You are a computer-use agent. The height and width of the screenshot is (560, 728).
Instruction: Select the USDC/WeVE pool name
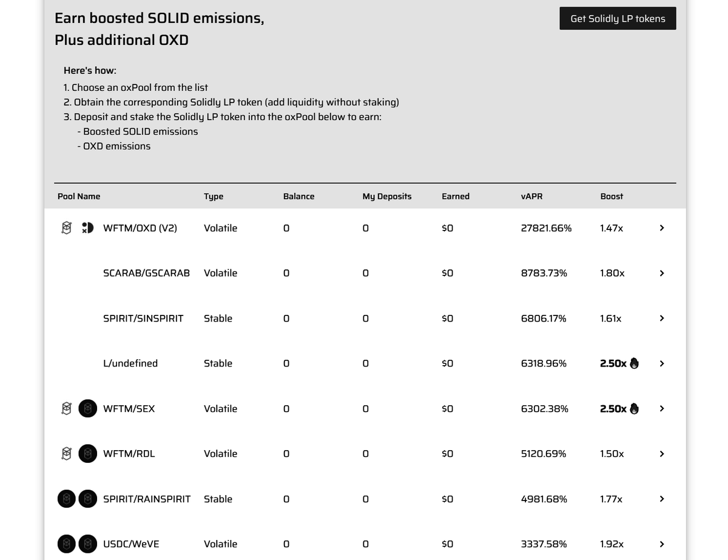[131, 544]
